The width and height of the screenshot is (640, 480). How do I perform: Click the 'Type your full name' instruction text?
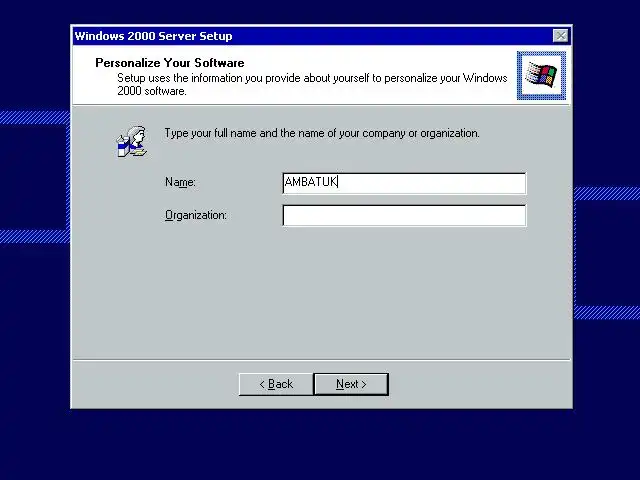pyautogui.click(x=322, y=133)
